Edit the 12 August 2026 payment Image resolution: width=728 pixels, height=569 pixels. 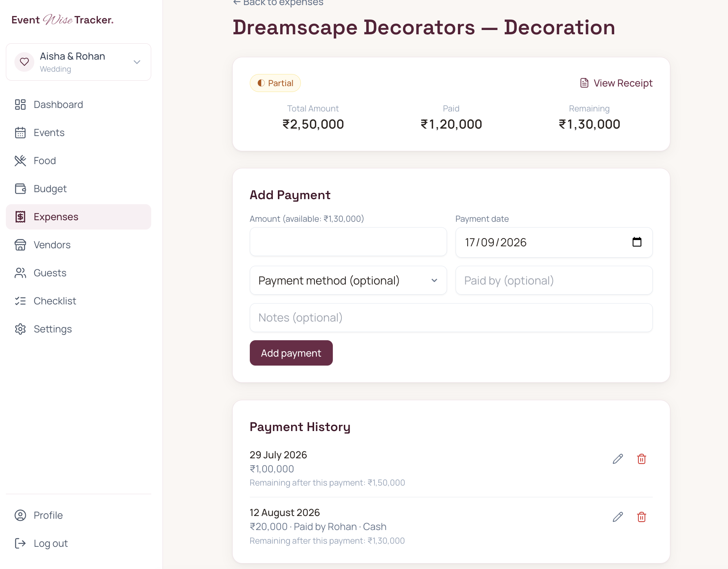click(618, 517)
